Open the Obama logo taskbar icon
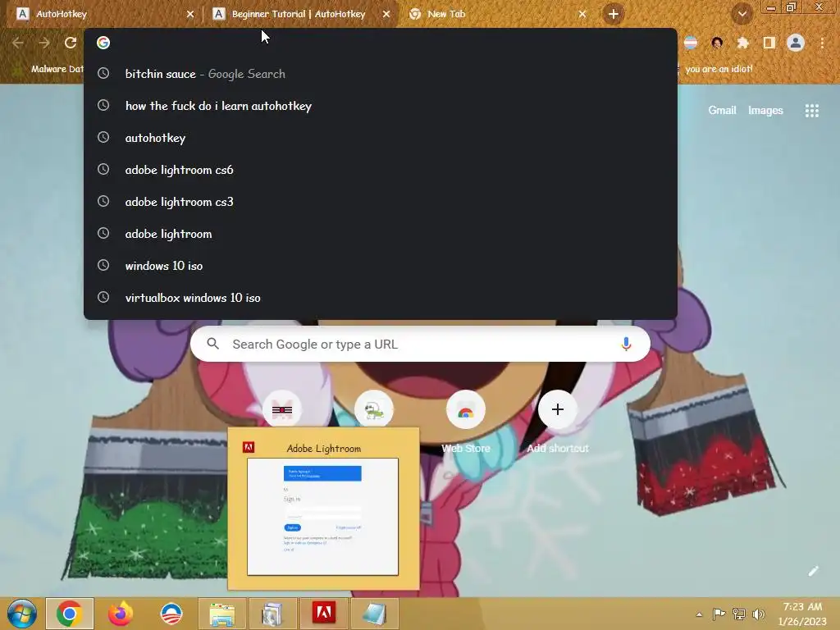The width and height of the screenshot is (840, 630). [x=171, y=614]
